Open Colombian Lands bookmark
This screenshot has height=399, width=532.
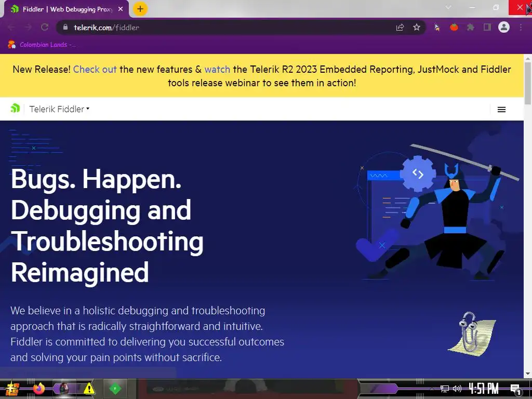click(42, 45)
